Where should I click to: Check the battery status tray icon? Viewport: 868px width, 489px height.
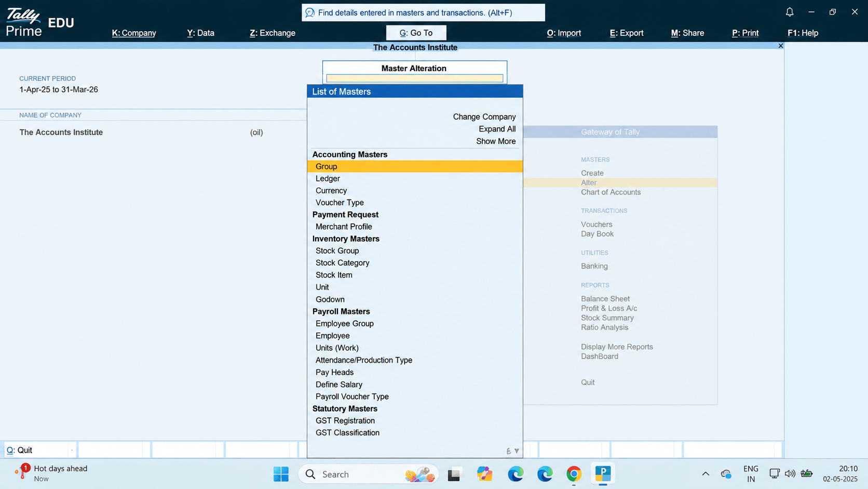[x=807, y=473]
